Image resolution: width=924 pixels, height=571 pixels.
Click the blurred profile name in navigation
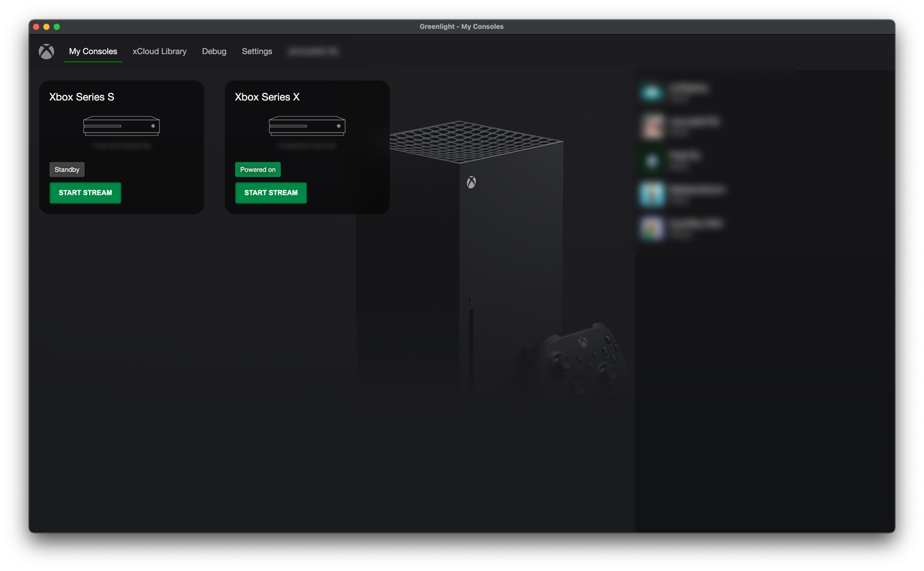(x=313, y=52)
